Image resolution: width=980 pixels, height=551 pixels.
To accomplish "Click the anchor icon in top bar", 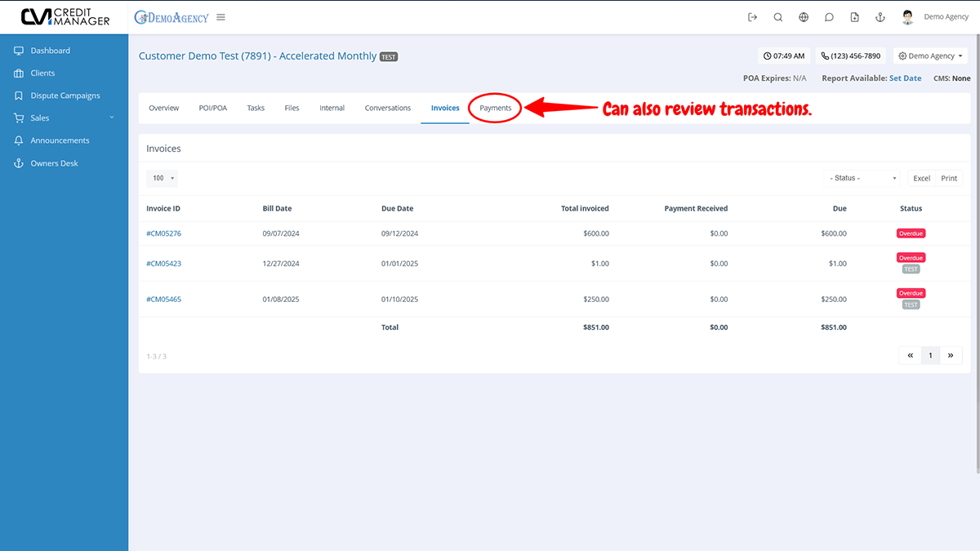I will click(880, 17).
